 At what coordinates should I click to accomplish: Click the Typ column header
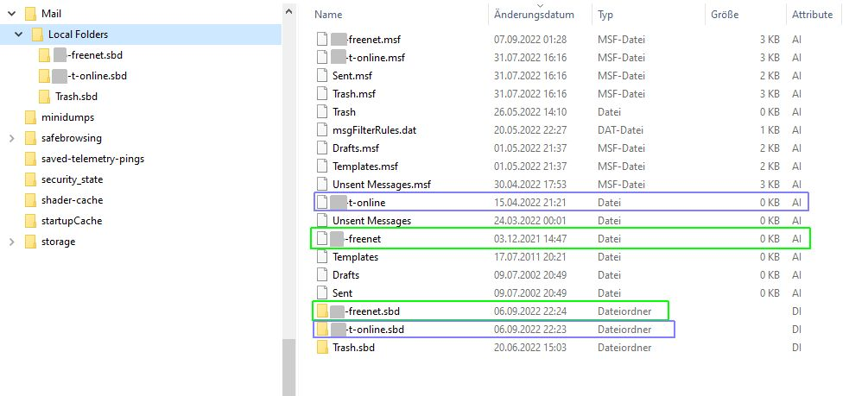coord(605,15)
